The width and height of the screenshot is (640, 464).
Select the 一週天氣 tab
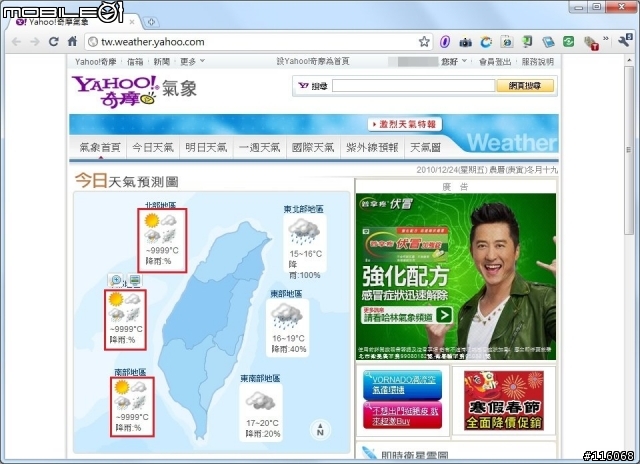click(260, 147)
